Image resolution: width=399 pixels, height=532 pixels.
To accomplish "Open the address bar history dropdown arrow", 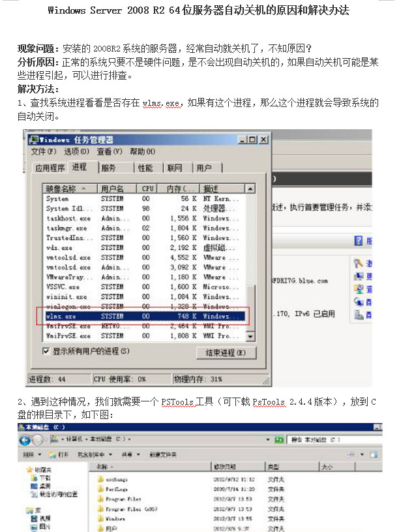I will [x=268, y=439].
